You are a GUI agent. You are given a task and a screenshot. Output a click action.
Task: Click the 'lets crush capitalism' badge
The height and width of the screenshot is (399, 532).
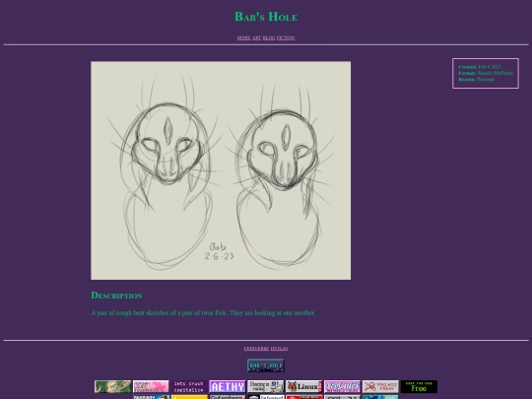[189, 386]
